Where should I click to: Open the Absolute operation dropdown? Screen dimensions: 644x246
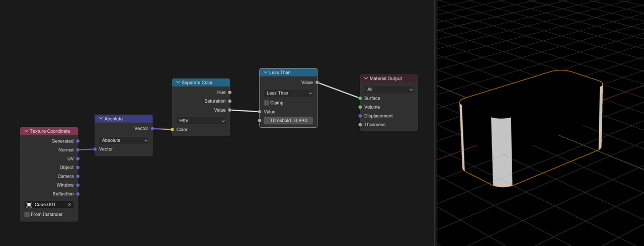(124, 140)
